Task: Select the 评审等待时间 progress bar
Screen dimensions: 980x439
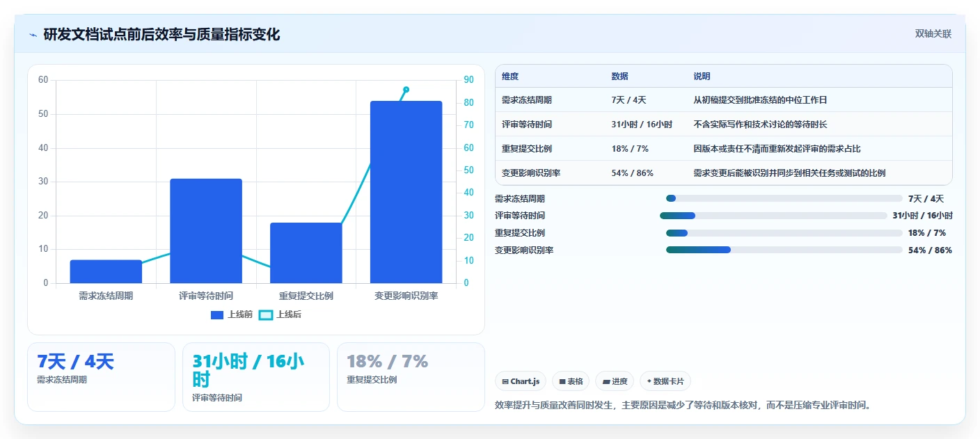Action: pos(773,216)
